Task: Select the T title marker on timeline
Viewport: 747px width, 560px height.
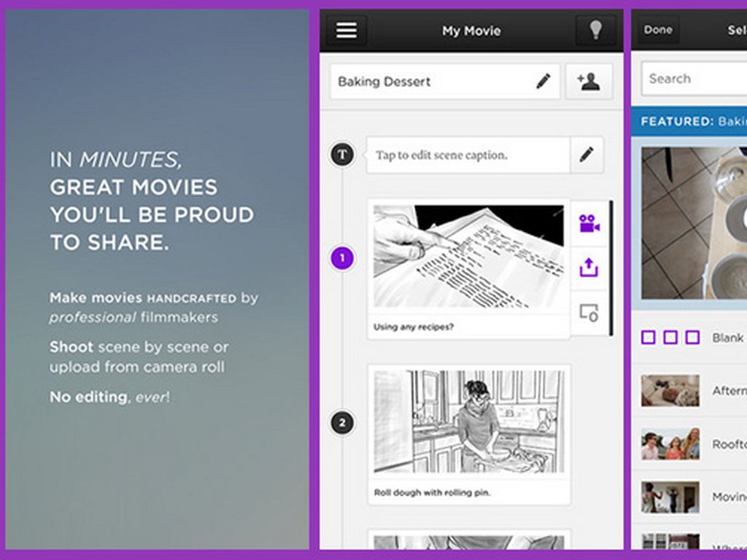Action: (x=342, y=154)
